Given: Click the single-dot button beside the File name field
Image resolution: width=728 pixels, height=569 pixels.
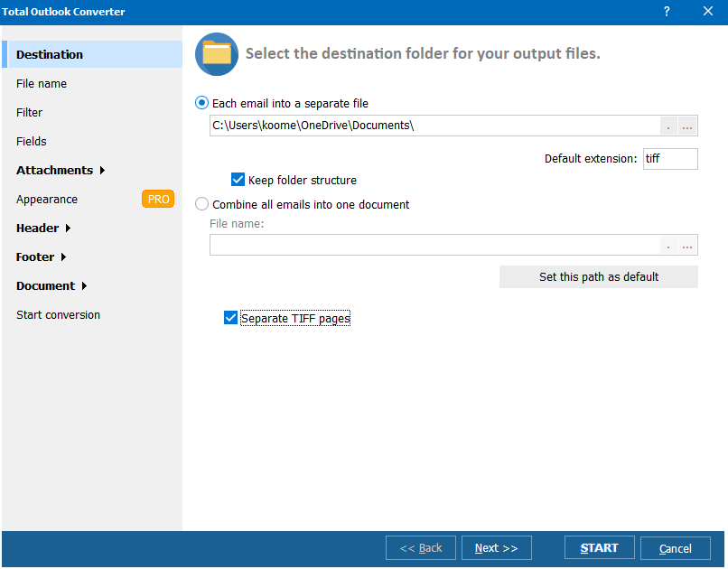Looking at the screenshot, I should (667, 245).
